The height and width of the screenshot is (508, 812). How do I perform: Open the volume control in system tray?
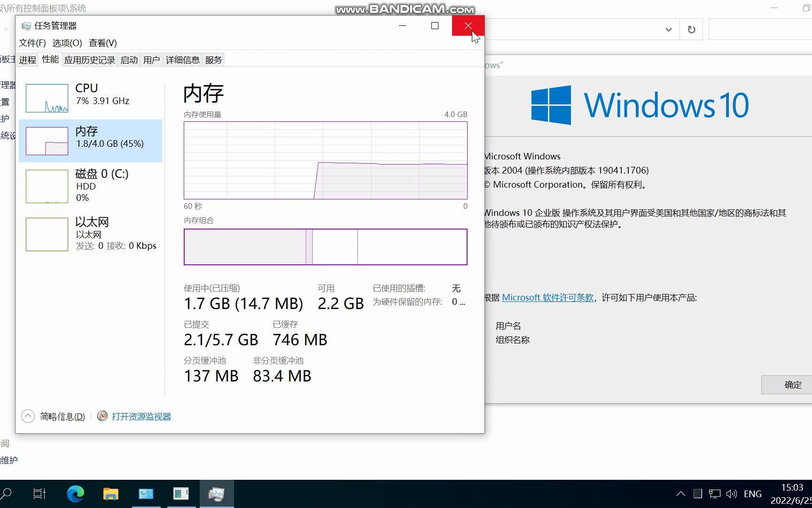(731, 493)
